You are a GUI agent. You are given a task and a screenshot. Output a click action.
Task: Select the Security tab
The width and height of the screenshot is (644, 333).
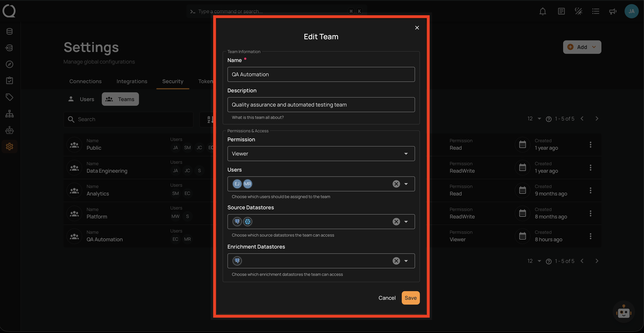tap(173, 81)
